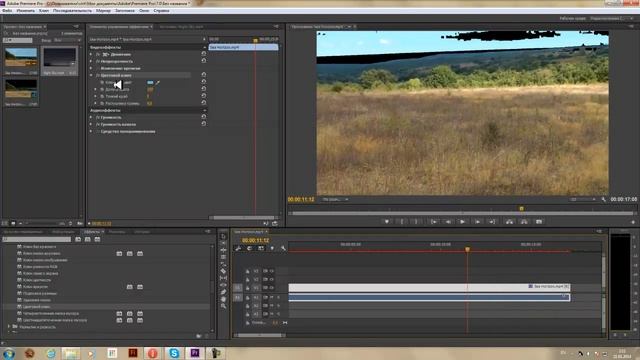
Task: Expand the Color Tolerance parameter
Action: pos(96,89)
